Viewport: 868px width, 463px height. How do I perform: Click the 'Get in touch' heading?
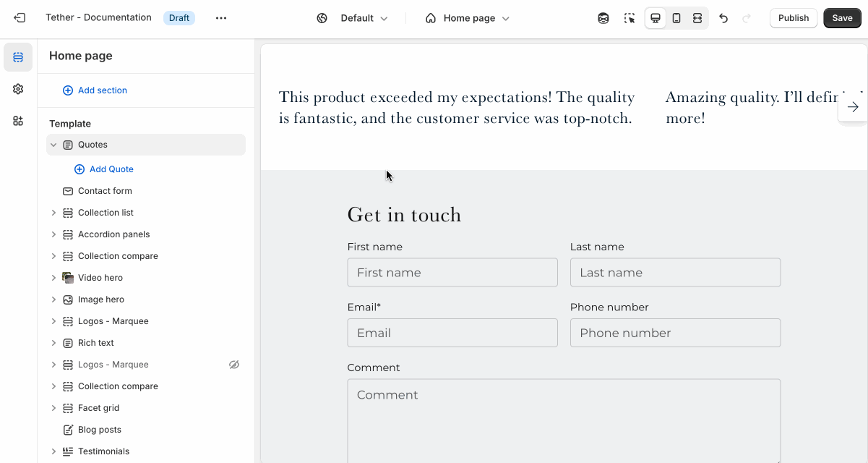pyautogui.click(x=404, y=215)
